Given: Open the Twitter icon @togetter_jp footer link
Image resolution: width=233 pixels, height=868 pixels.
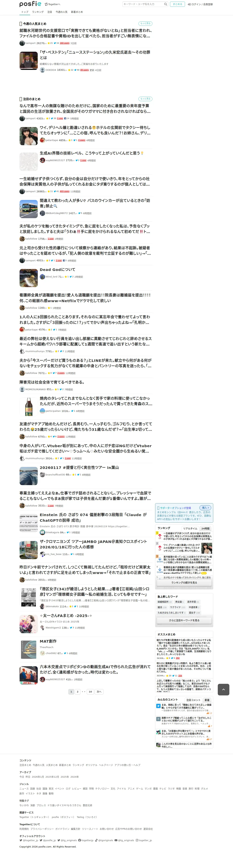Looking at the screenshot, I should pyautogui.click(x=29, y=840).
